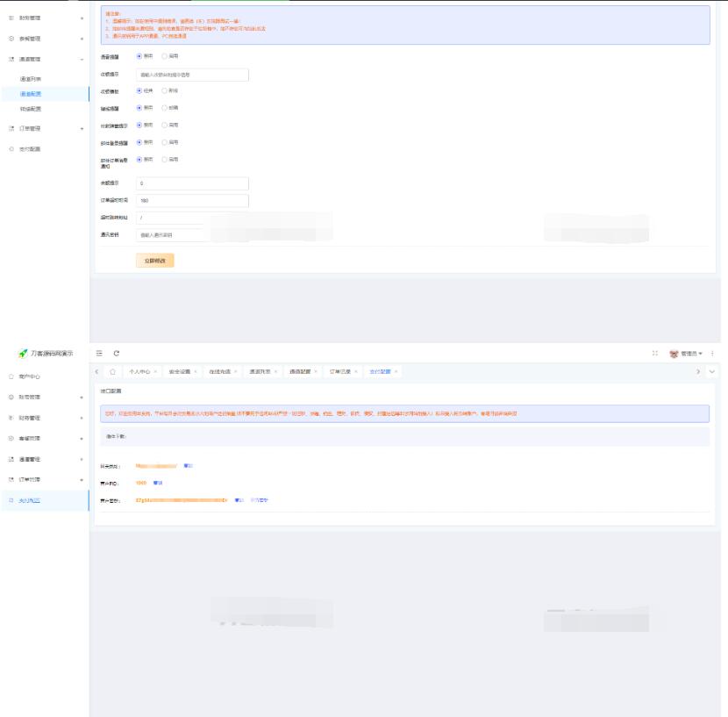Open the home icon tab
The height and width of the screenshot is (717, 728).
[112, 372]
